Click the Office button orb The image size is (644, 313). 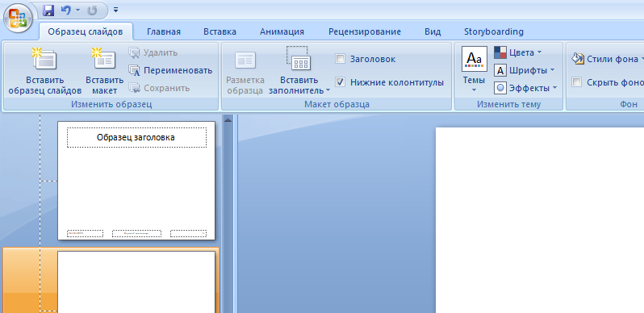coord(18,18)
